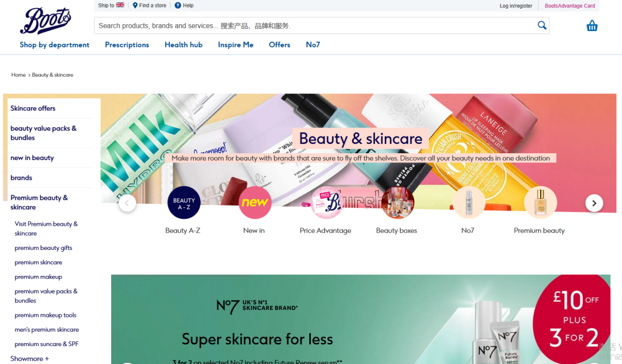
Task: Click Log in/register link
Action: click(515, 6)
